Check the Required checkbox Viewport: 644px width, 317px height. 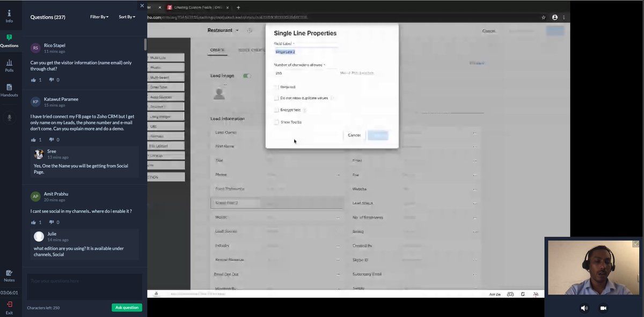[x=276, y=87]
